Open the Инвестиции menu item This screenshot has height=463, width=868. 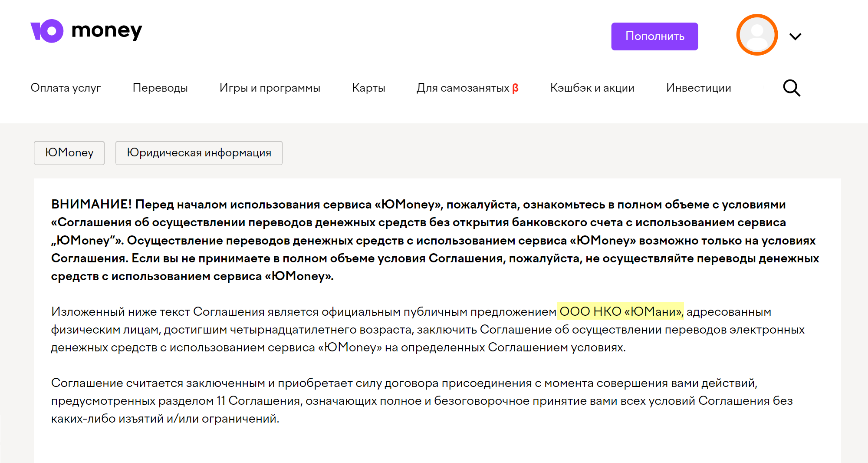699,88
